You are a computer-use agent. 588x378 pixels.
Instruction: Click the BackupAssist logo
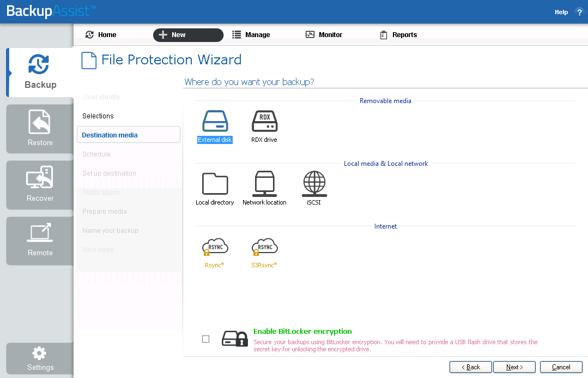coord(51,11)
